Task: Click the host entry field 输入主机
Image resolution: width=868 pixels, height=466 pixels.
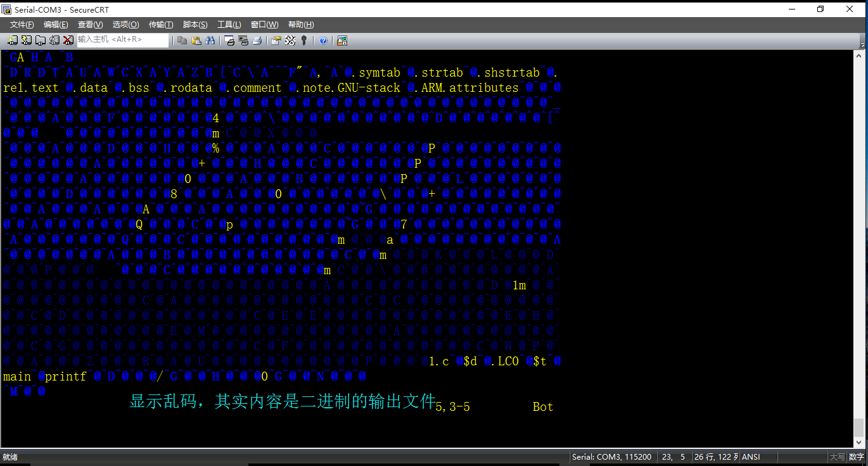Action: 123,40
